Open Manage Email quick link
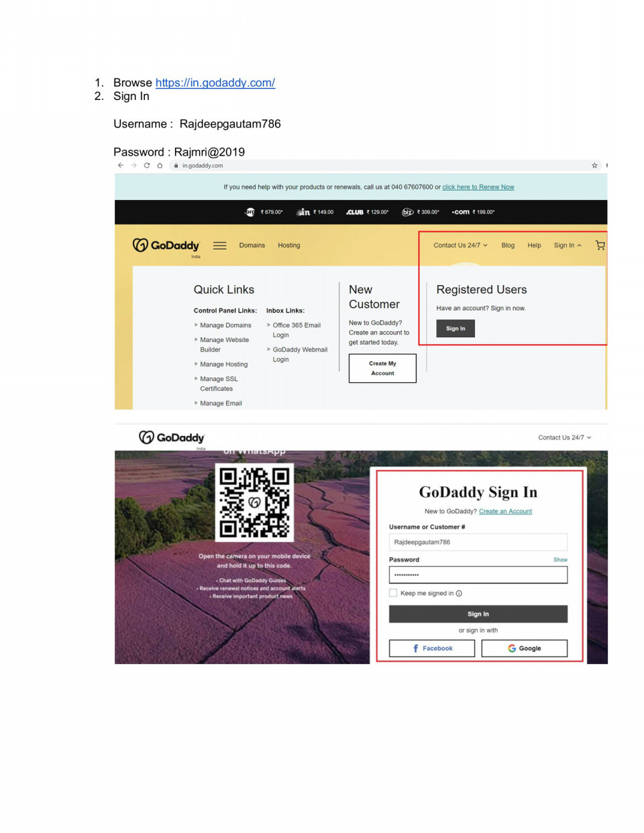 (221, 403)
